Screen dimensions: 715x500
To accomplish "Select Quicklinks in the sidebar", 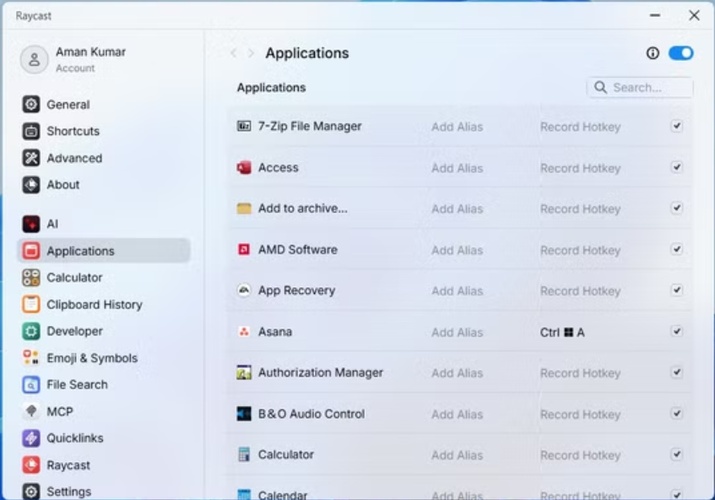I will pyautogui.click(x=104, y=438).
